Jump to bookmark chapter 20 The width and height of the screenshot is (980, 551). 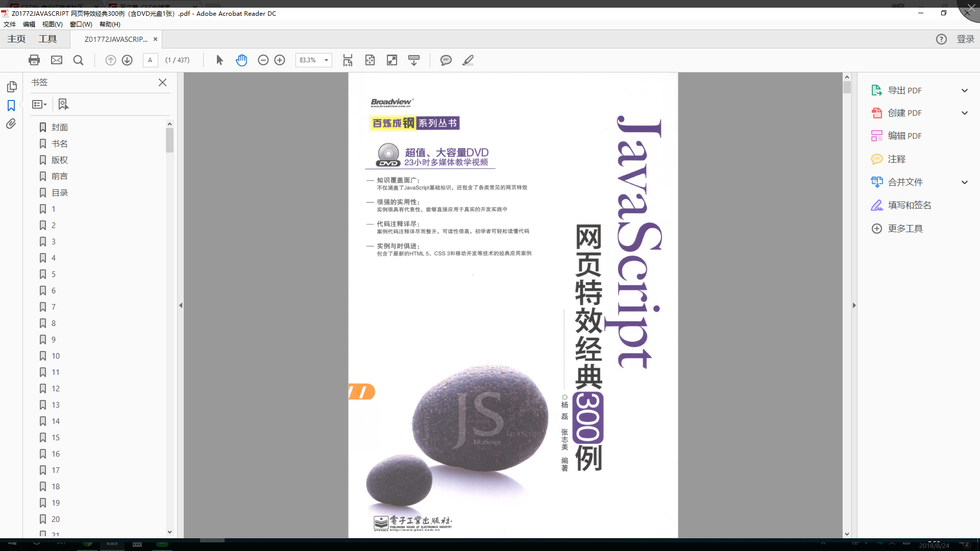point(55,519)
